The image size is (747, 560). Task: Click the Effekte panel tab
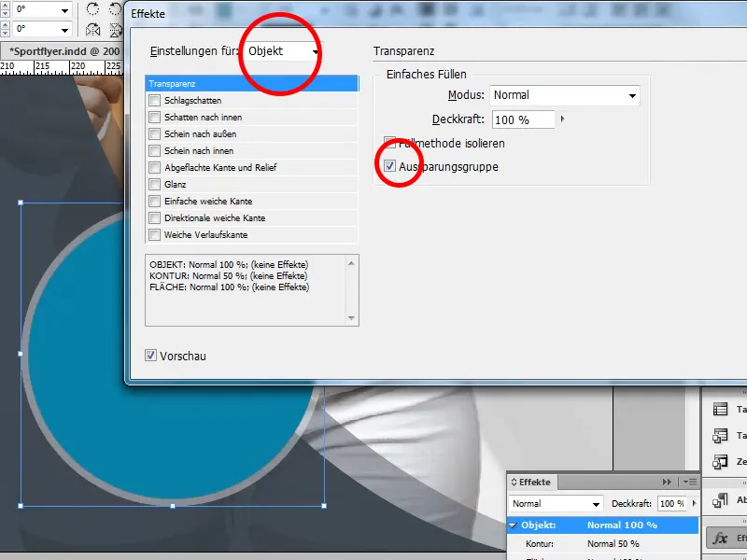[x=530, y=483]
